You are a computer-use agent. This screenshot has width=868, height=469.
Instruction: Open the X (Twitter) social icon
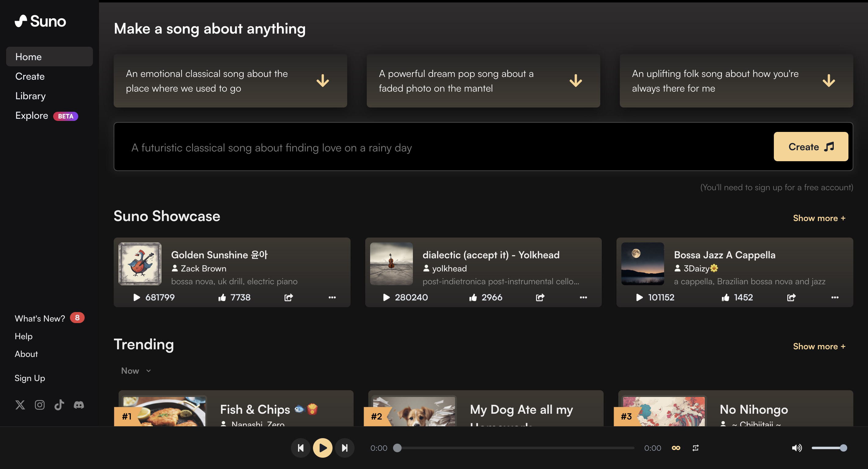point(20,405)
